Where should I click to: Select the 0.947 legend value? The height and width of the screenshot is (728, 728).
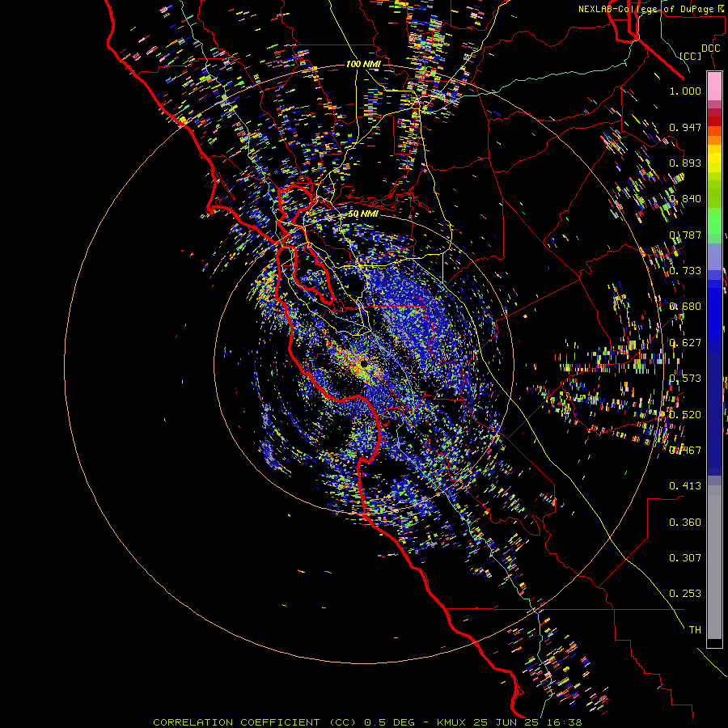pyautogui.click(x=685, y=127)
